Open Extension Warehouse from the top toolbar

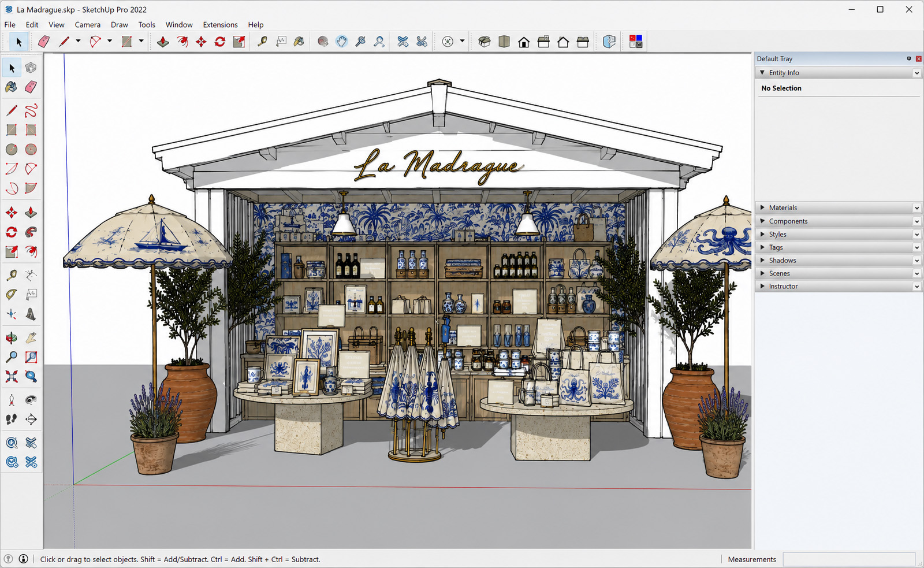point(422,42)
